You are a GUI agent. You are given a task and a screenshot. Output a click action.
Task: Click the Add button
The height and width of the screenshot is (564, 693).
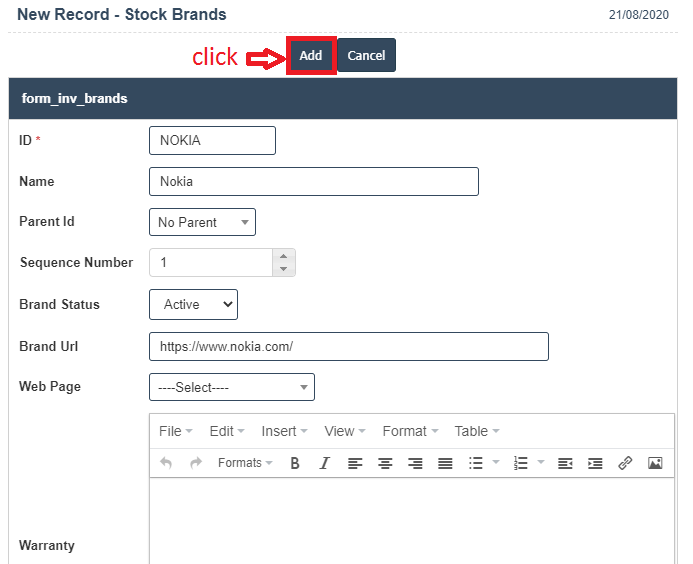coord(311,56)
